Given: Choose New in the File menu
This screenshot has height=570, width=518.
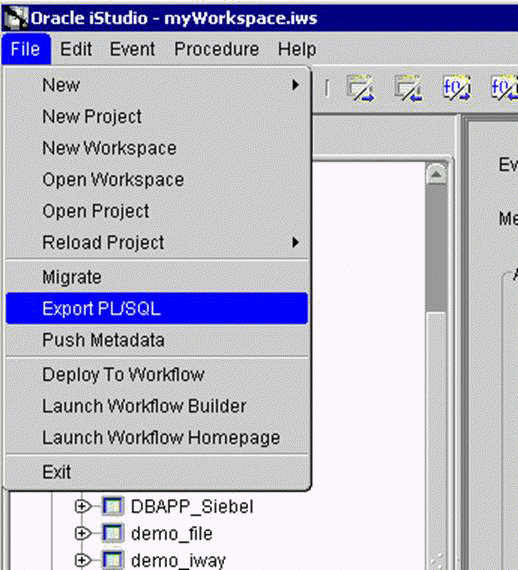Looking at the screenshot, I should click(157, 85).
